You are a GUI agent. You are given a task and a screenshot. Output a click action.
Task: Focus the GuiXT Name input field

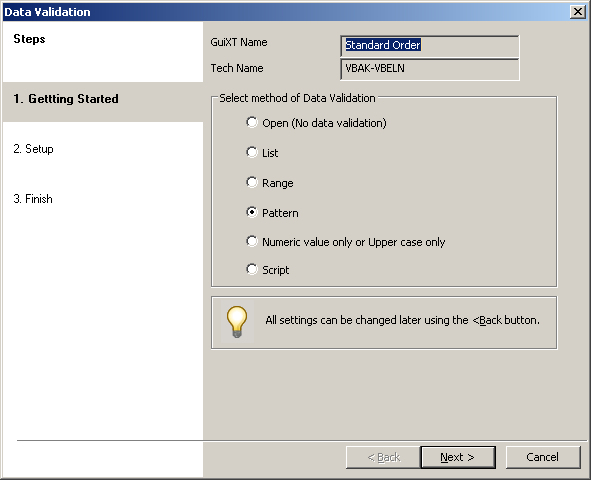[430, 46]
